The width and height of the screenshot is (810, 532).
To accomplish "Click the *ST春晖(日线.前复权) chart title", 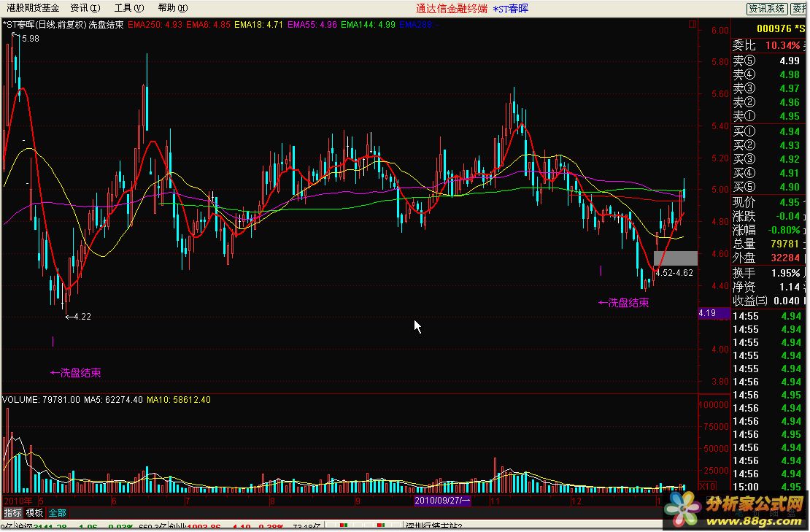I will 45,25.
